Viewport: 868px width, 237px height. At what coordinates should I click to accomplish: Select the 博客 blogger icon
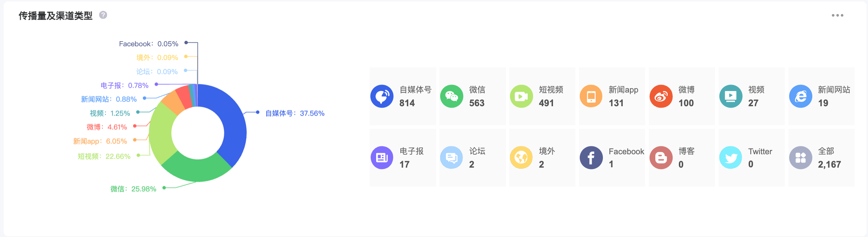pyautogui.click(x=661, y=158)
